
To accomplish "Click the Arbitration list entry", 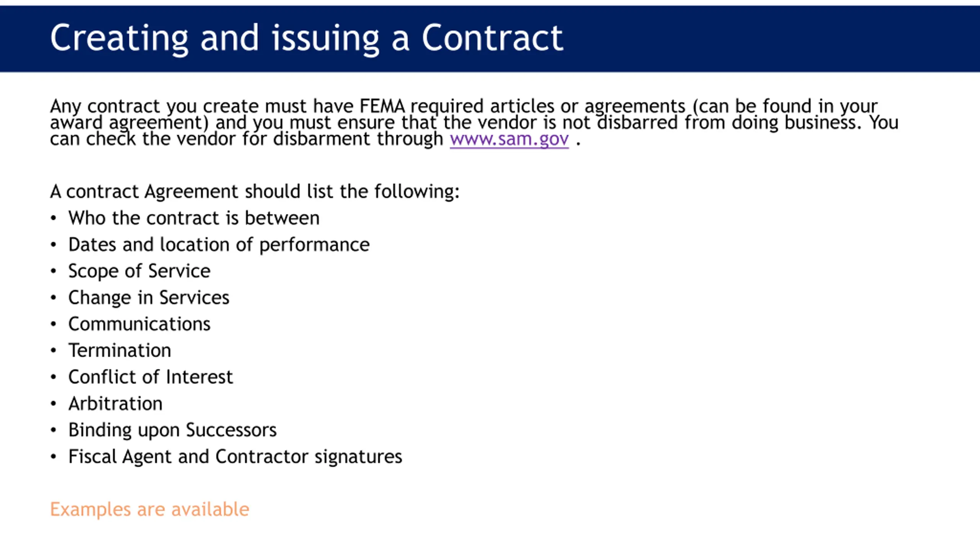I will click(115, 404).
